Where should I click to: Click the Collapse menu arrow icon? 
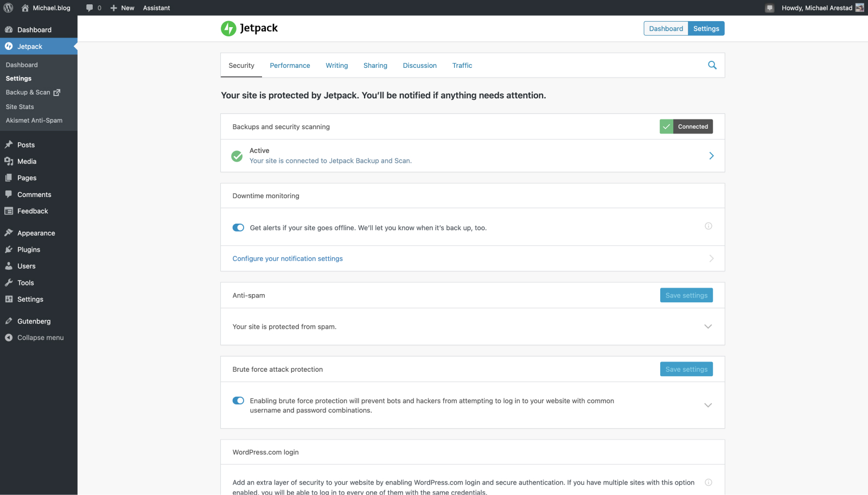click(x=9, y=338)
